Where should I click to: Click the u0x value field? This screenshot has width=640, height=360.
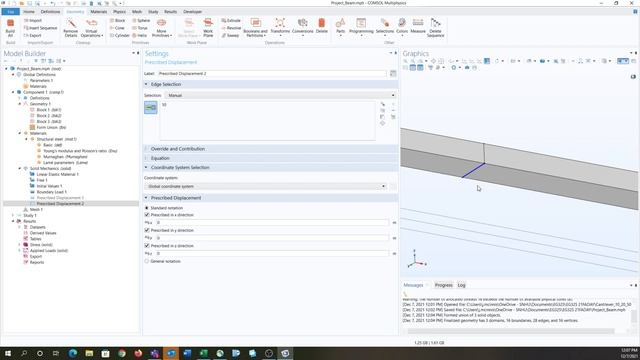[273, 222]
